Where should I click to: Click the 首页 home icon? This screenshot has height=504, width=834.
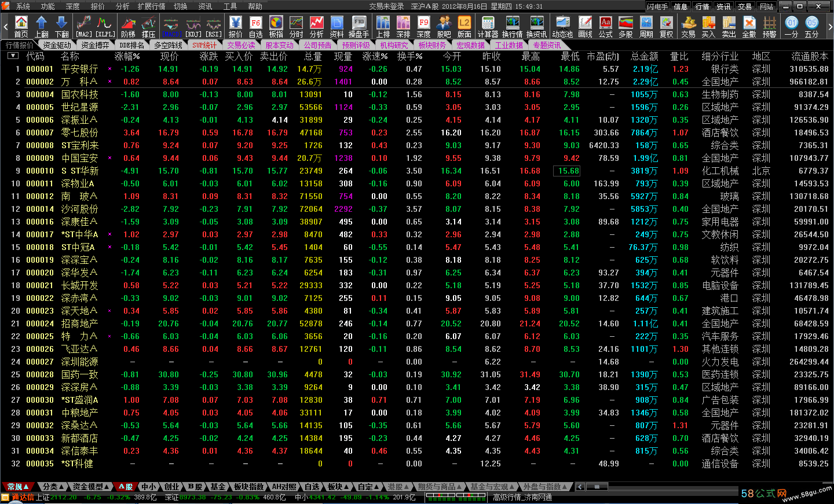[21, 27]
